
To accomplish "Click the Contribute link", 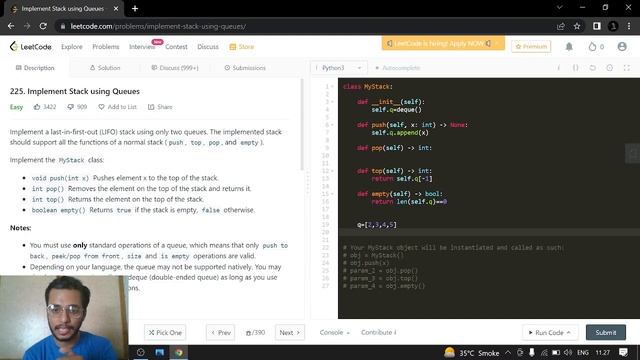I will tap(378, 333).
